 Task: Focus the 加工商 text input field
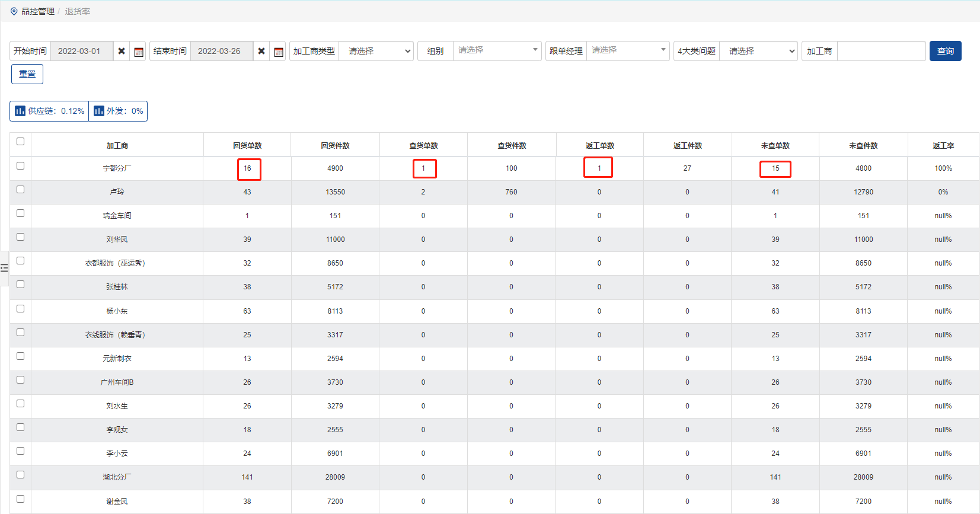tap(881, 51)
